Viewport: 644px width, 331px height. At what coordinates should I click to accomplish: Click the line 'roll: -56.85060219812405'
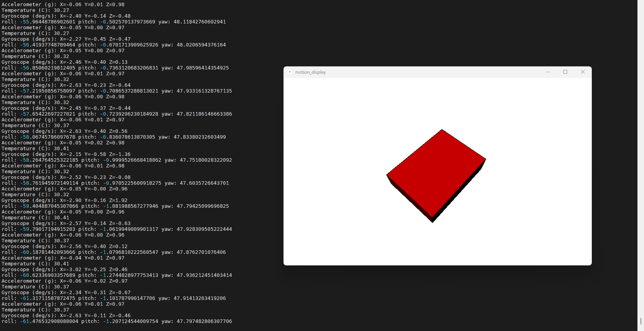[115, 68]
